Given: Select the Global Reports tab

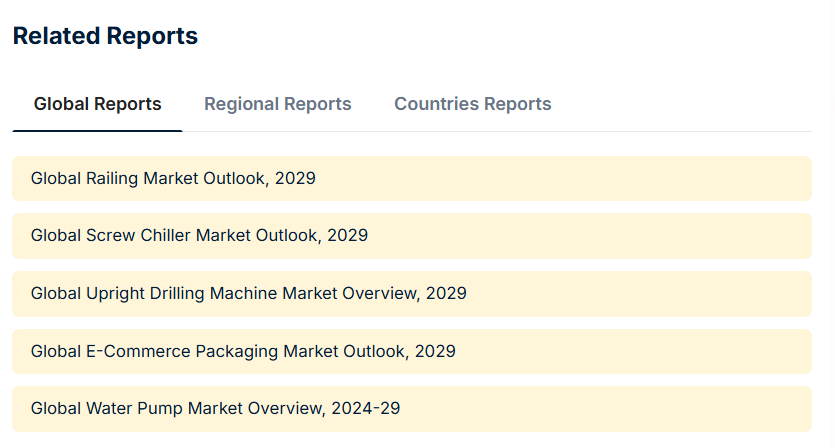Looking at the screenshot, I should click(97, 104).
